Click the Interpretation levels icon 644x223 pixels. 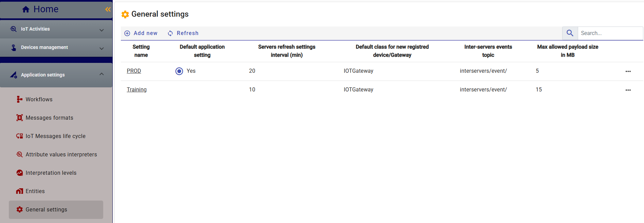20,173
